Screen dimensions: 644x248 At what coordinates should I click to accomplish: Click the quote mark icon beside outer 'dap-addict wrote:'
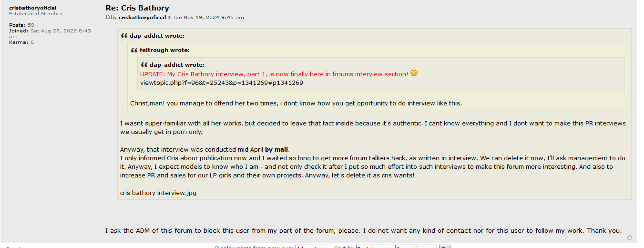[x=124, y=36]
